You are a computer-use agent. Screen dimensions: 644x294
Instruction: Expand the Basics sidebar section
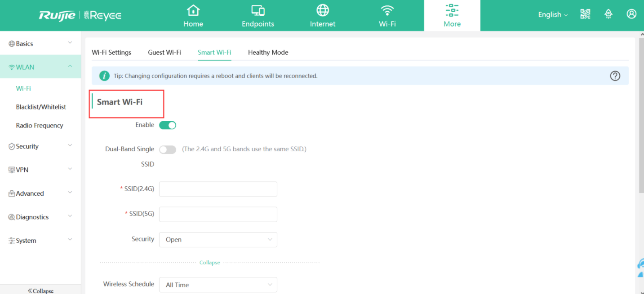(40, 44)
